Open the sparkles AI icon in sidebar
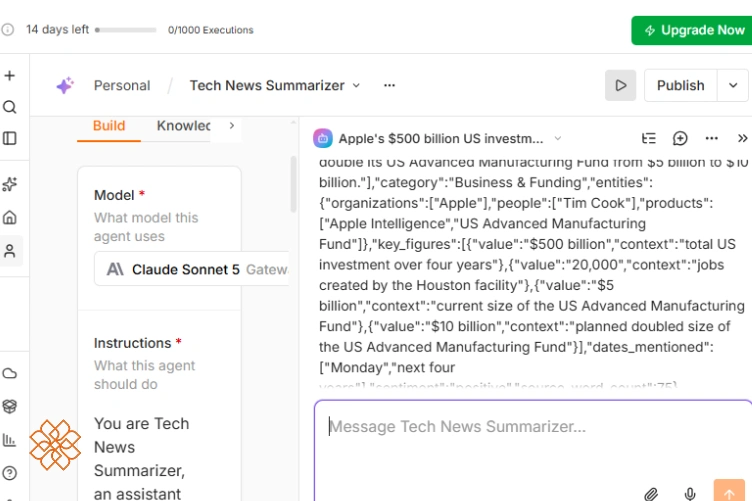The image size is (752, 501). (10, 184)
